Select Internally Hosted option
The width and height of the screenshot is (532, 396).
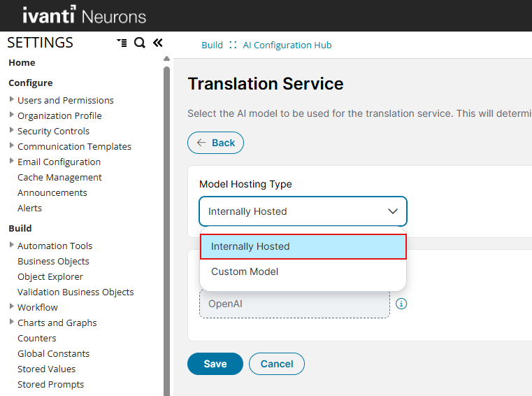(303, 246)
